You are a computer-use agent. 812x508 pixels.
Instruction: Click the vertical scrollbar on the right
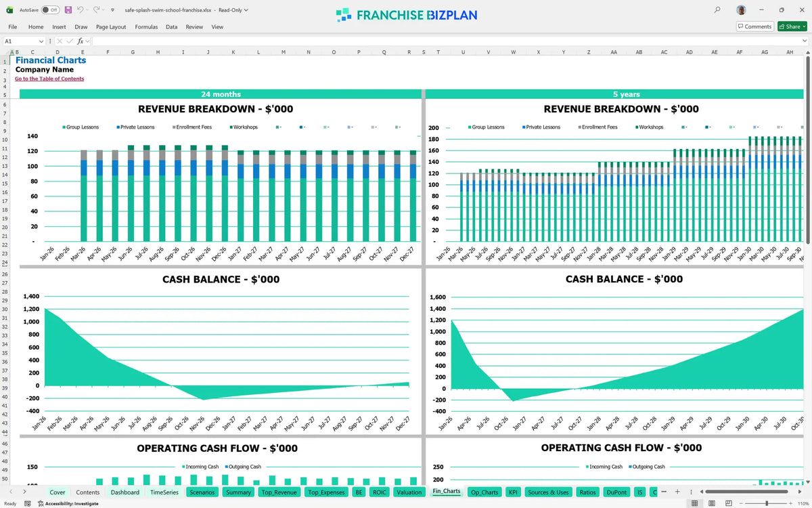(809, 149)
